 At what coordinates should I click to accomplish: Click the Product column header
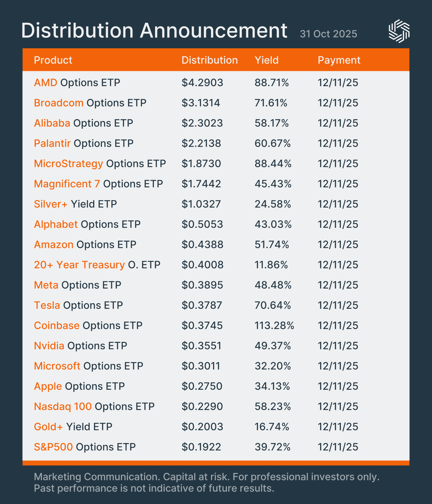coord(53,60)
